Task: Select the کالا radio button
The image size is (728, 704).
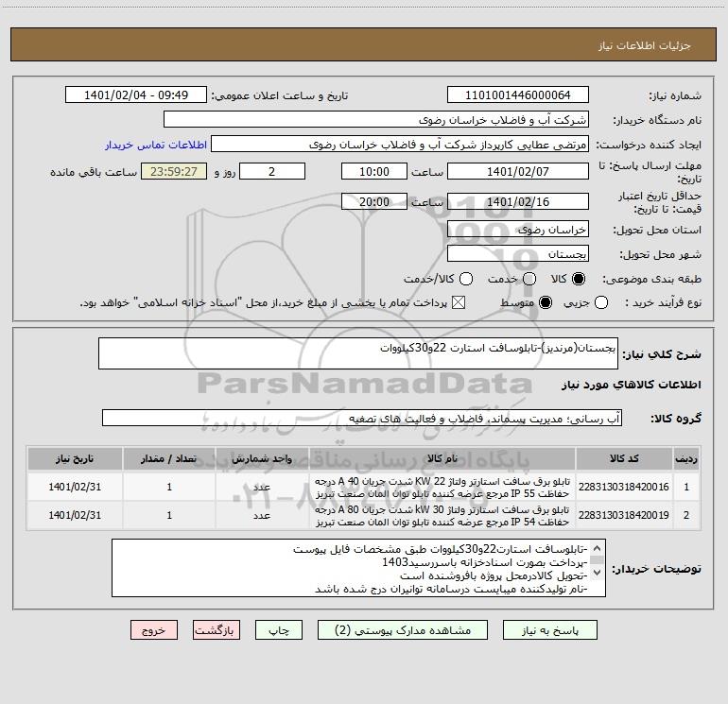Action: [579, 279]
